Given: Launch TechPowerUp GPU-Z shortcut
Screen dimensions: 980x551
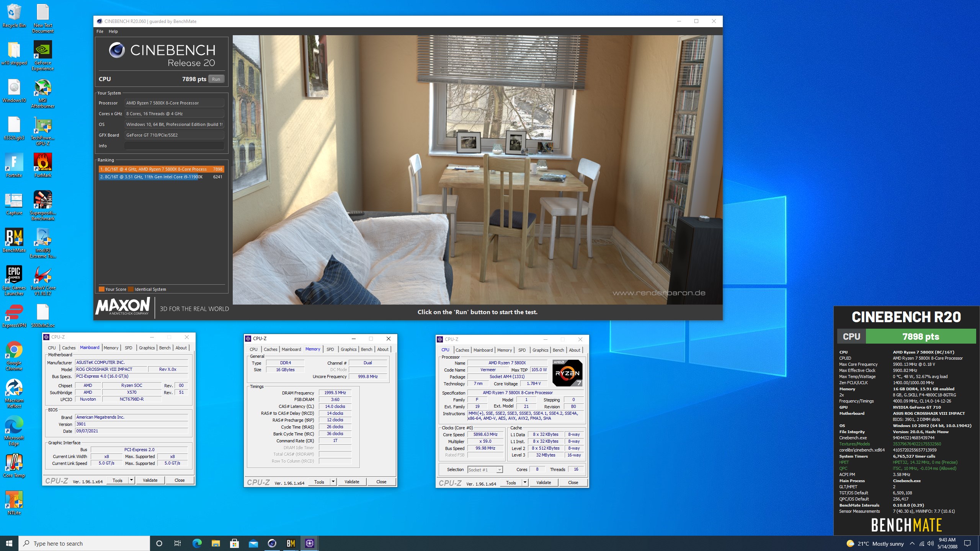Looking at the screenshot, I should (42, 131).
